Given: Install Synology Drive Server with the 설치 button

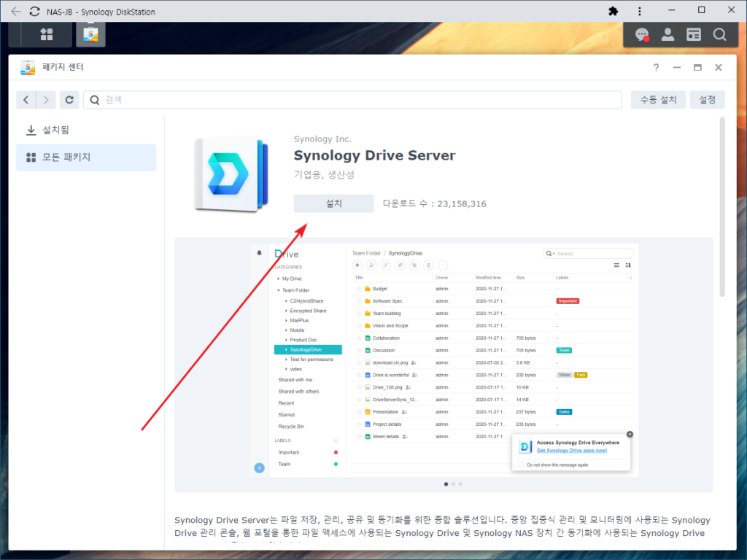Looking at the screenshot, I should coord(333,203).
